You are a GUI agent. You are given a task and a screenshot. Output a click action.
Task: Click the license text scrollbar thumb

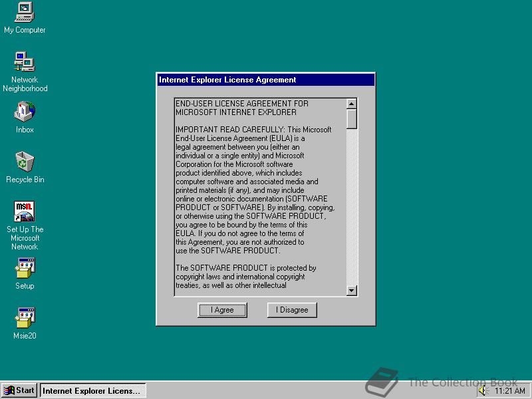(352, 119)
